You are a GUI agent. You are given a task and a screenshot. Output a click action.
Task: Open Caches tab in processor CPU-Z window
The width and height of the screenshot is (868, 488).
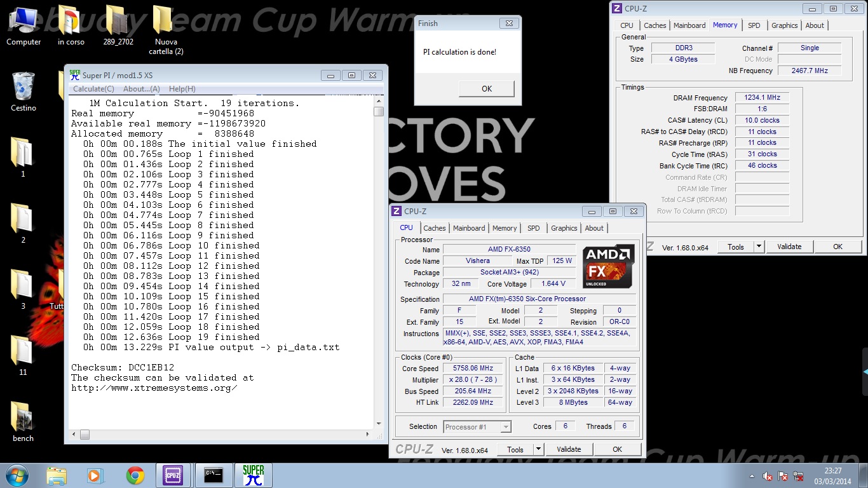pos(435,228)
